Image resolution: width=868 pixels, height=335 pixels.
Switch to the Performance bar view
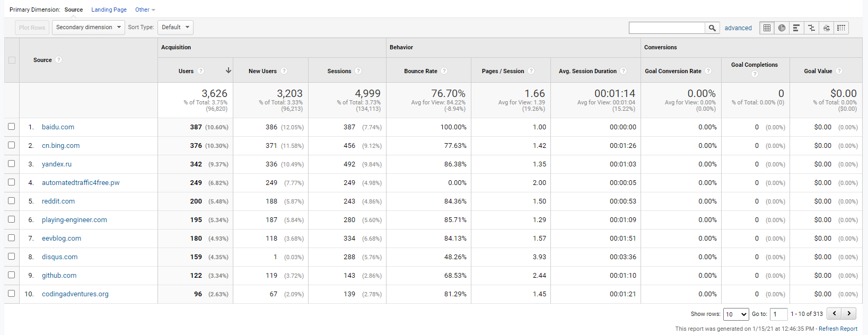(796, 28)
